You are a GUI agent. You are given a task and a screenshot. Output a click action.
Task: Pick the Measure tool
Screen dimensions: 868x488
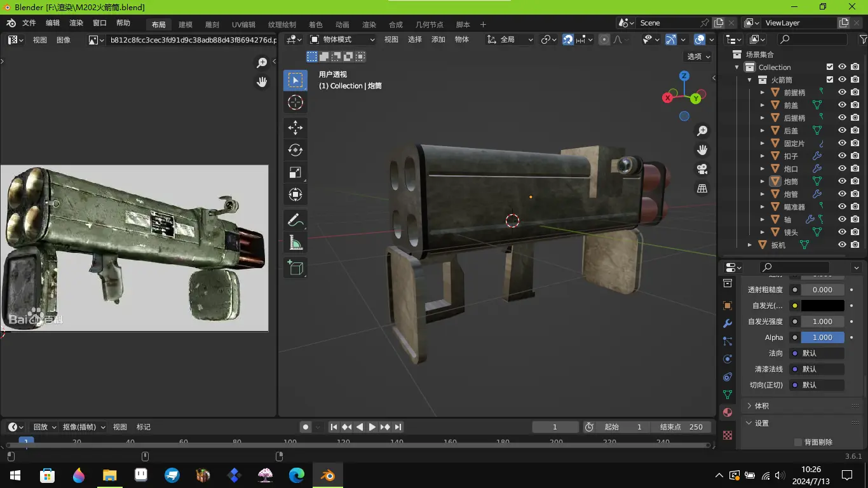(x=295, y=243)
